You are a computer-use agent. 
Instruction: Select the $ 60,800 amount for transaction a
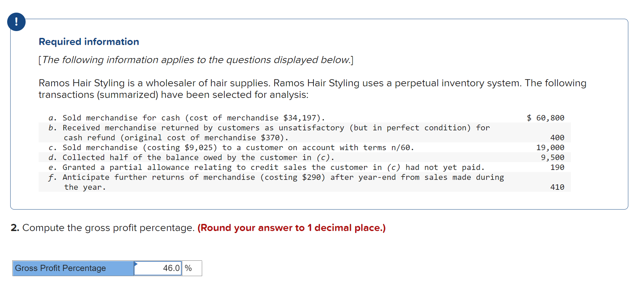click(x=546, y=117)
